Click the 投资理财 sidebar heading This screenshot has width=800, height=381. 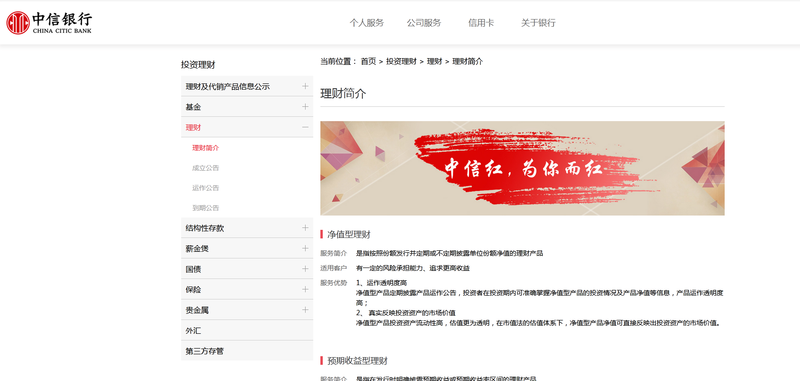(x=198, y=65)
